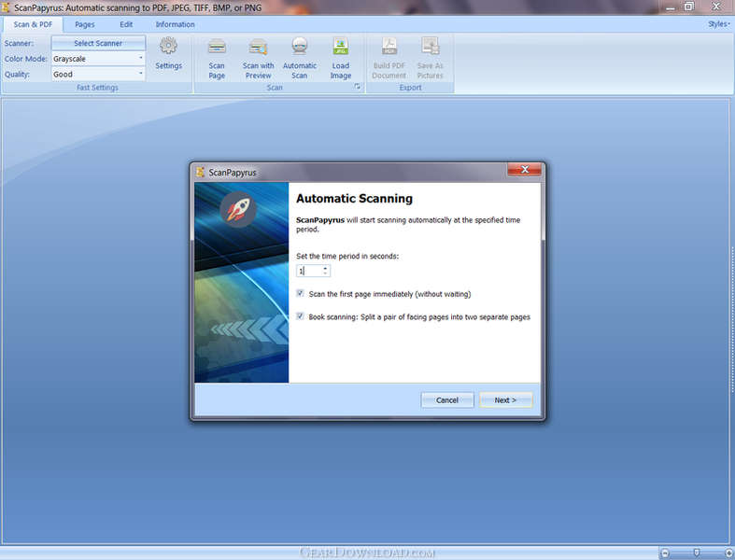Toggle Scan the first page immediately checkbox

pos(300,293)
